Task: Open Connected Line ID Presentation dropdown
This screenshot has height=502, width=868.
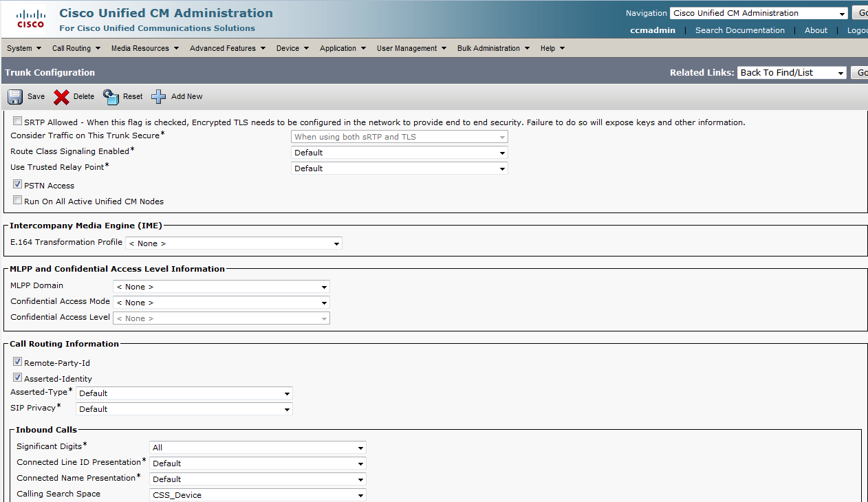Action: pyautogui.click(x=258, y=463)
